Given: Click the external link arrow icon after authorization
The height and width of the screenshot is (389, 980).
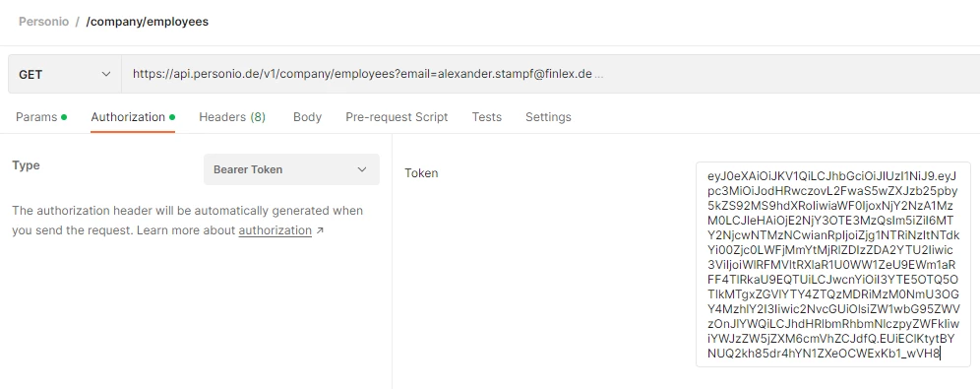Looking at the screenshot, I should coord(320,230).
